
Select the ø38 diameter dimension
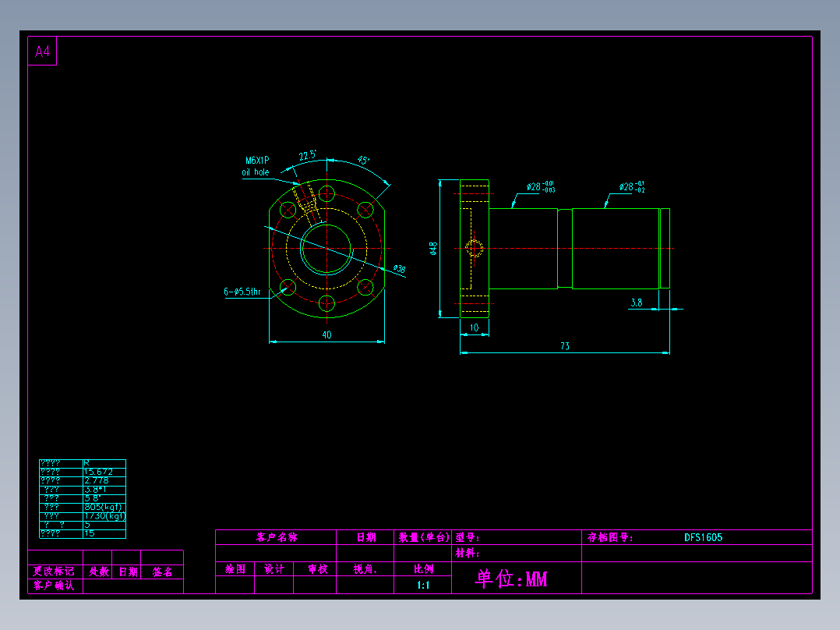[x=399, y=269]
